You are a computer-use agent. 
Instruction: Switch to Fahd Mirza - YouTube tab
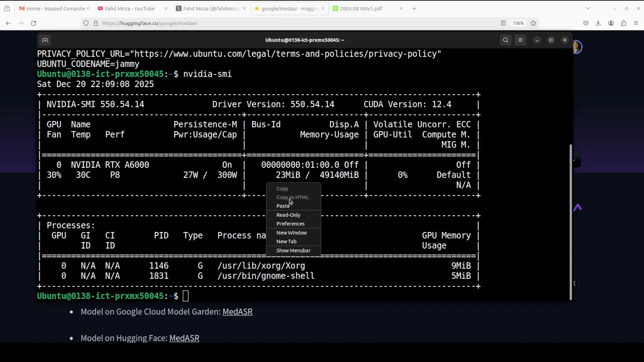pyautogui.click(x=129, y=8)
